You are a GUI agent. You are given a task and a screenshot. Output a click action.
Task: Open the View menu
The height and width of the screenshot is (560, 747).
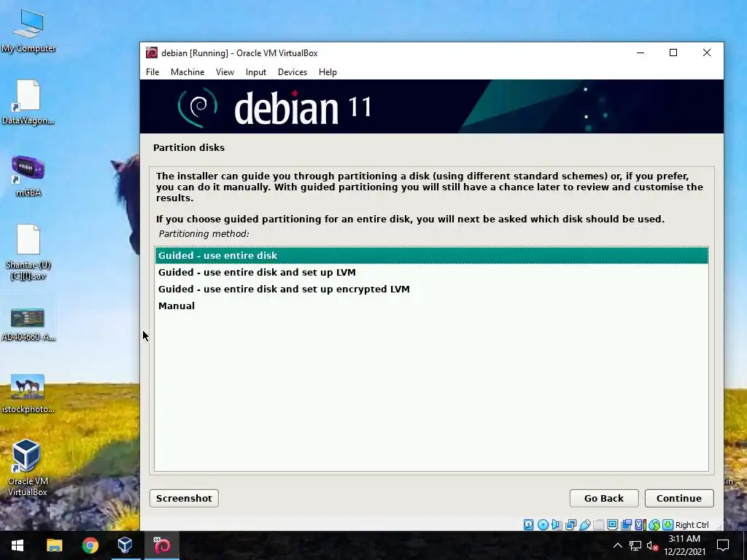coord(225,72)
